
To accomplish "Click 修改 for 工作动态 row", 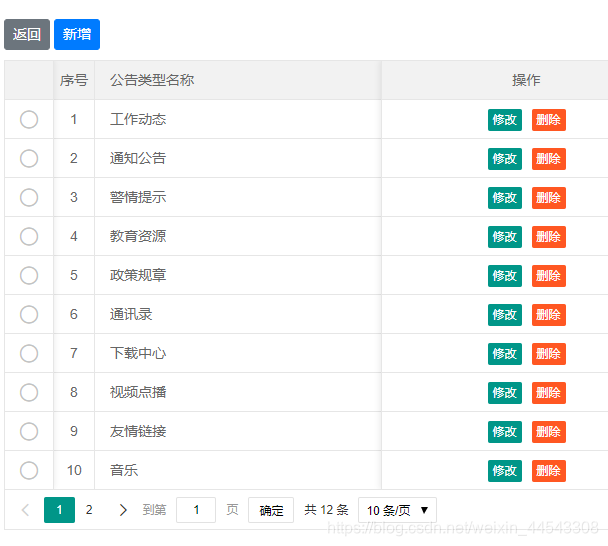I will coord(505,120).
